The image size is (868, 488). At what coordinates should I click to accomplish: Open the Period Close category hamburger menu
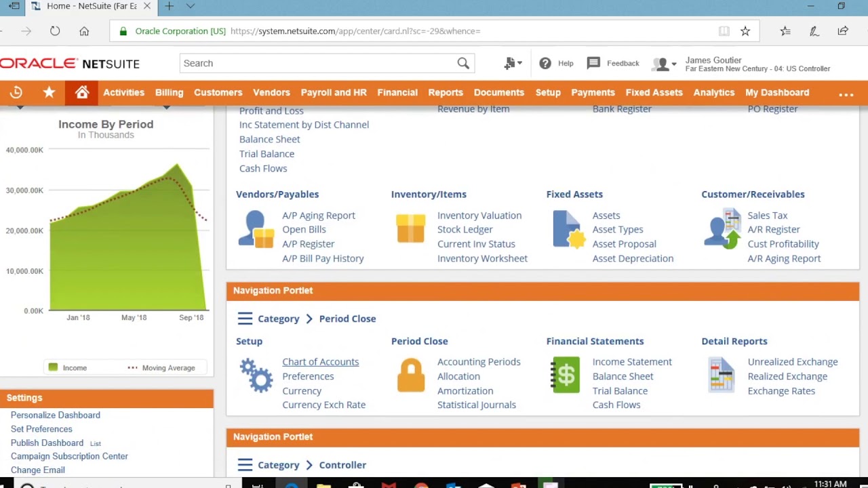tap(245, 319)
